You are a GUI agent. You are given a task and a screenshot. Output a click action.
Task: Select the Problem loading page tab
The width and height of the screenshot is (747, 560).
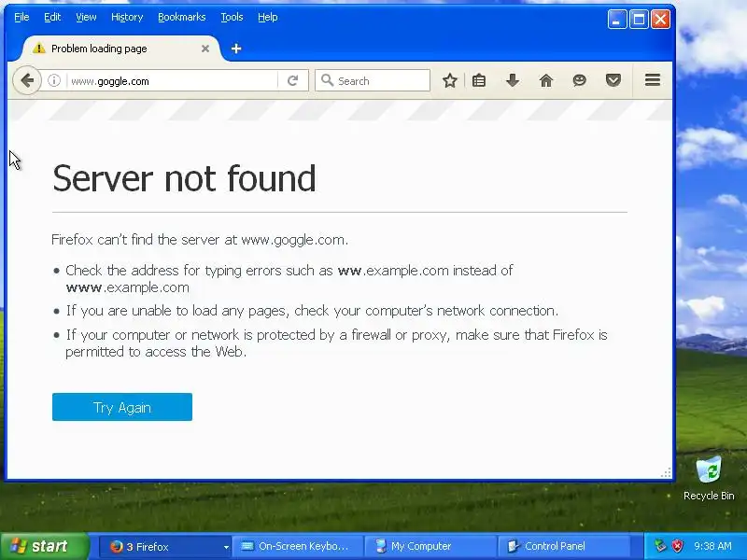coord(120,49)
